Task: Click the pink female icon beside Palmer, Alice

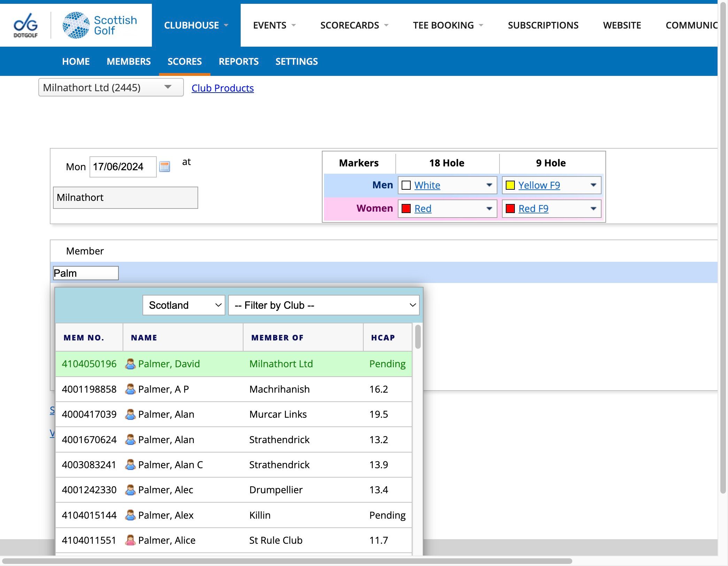Action: click(130, 540)
